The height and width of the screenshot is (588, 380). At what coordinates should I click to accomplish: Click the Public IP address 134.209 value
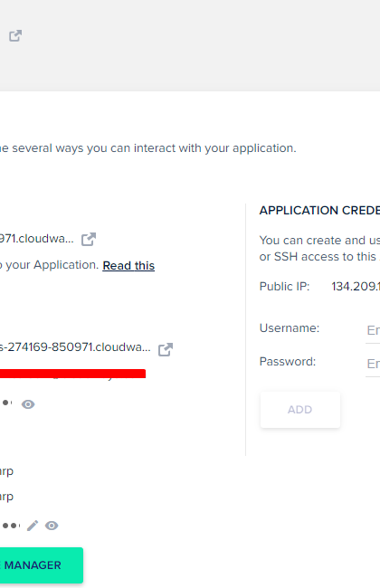tap(356, 287)
